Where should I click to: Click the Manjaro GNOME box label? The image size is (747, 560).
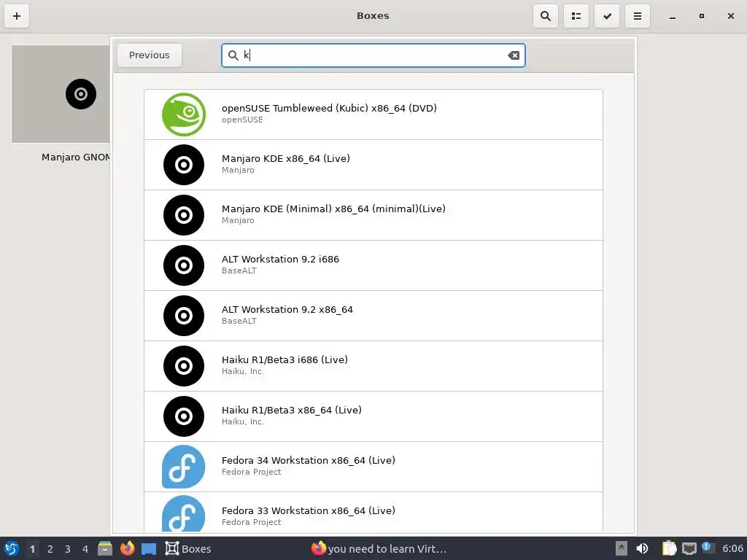(x=75, y=157)
